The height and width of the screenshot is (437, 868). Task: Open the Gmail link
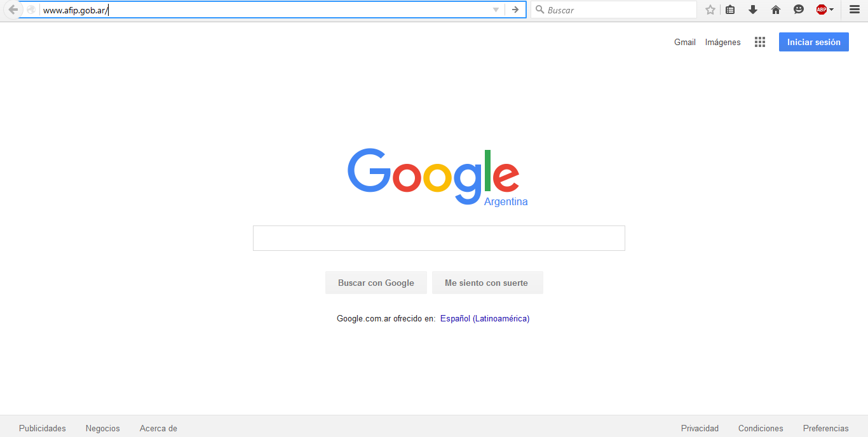click(x=685, y=42)
